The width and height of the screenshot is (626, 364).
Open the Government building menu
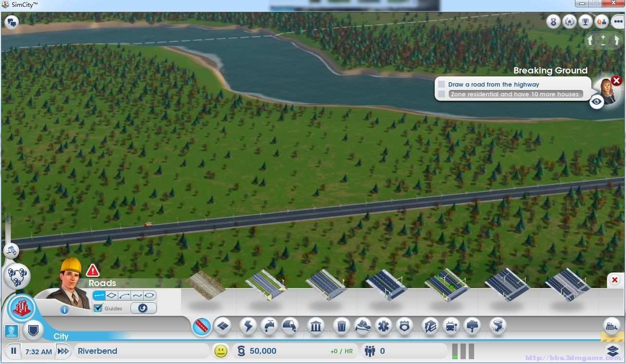pyautogui.click(x=316, y=326)
